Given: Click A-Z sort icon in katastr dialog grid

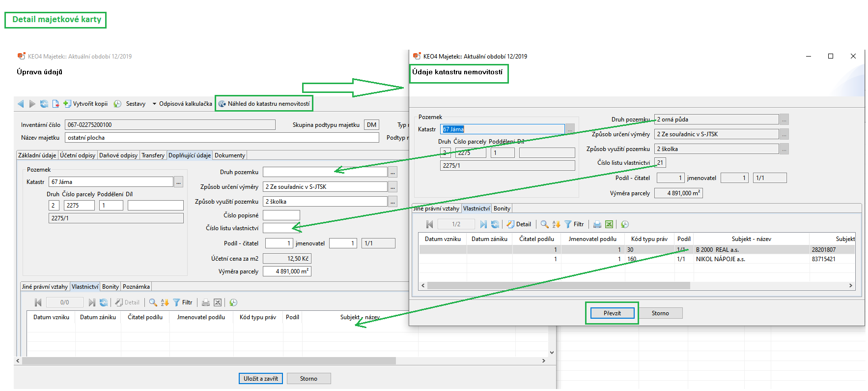Looking at the screenshot, I should 556,224.
